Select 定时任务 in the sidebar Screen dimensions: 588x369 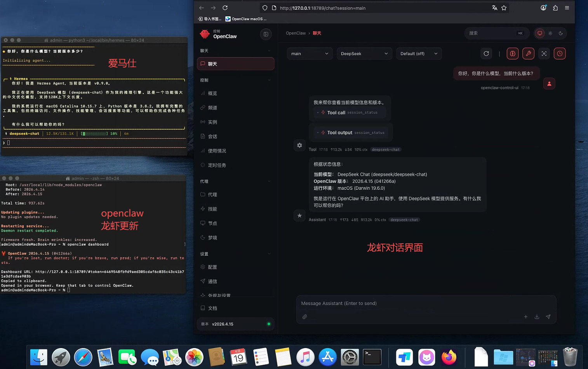tap(217, 165)
